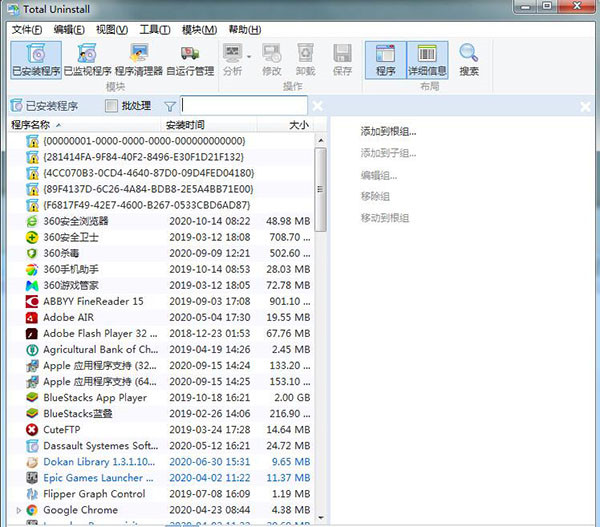This screenshot has height=527, width=600.
Task: Select the Dokan Library icon
Action: tap(32, 462)
